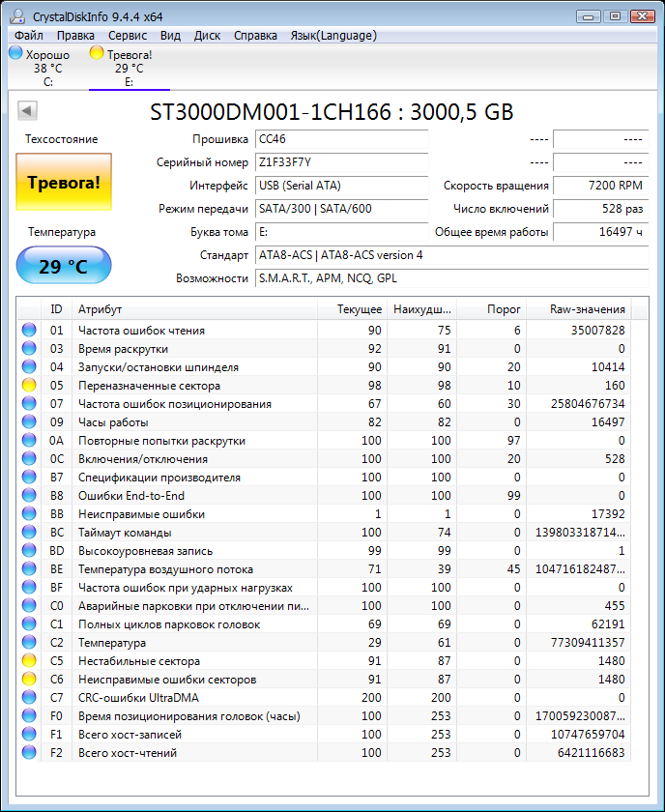Open the Язык(Language) menu
The height and width of the screenshot is (812, 665).
click(333, 36)
